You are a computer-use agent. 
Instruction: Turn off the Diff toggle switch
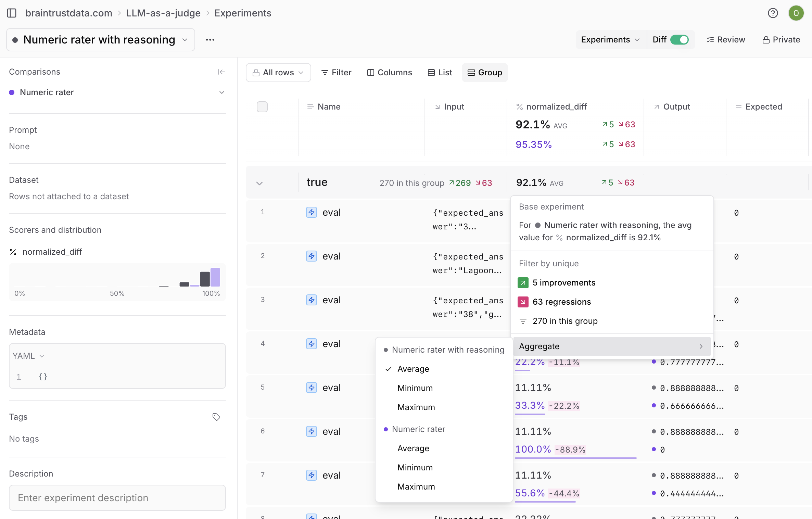679,40
